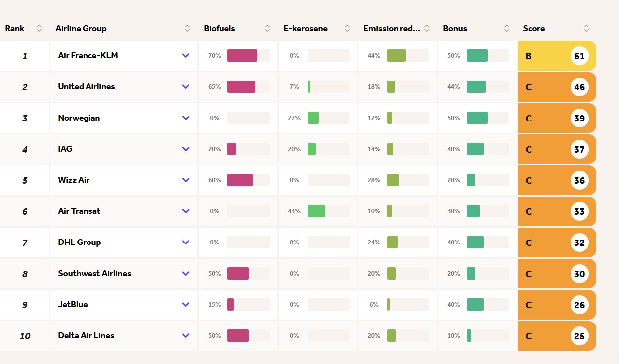619x364 pixels.
Task: Click the DHL Group airline name
Action: 80,243
